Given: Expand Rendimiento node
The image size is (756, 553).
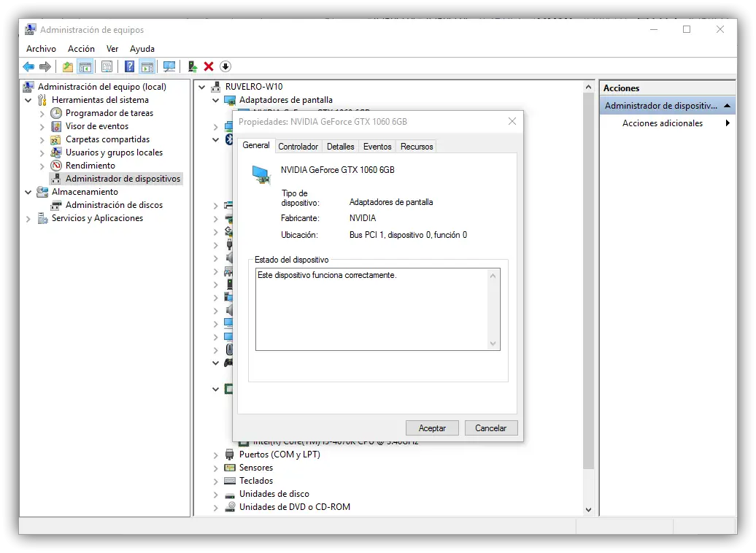Looking at the screenshot, I should (x=42, y=166).
